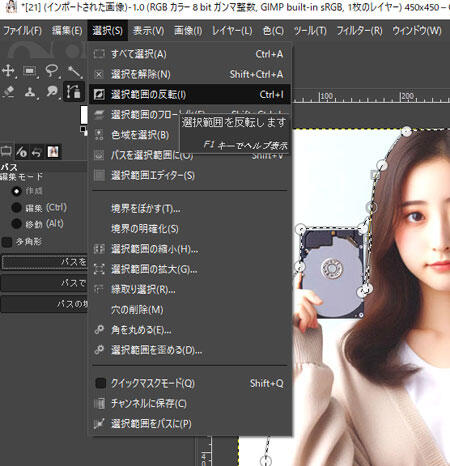Screen dimensions: 450x466
Task: Open the 表示(V) menu
Action: (x=149, y=31)
